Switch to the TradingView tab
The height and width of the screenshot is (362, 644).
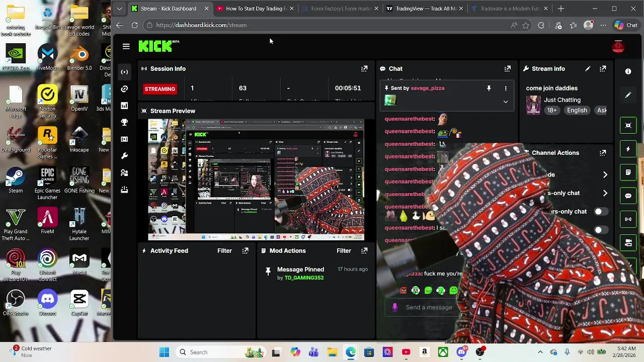point(425,9)
